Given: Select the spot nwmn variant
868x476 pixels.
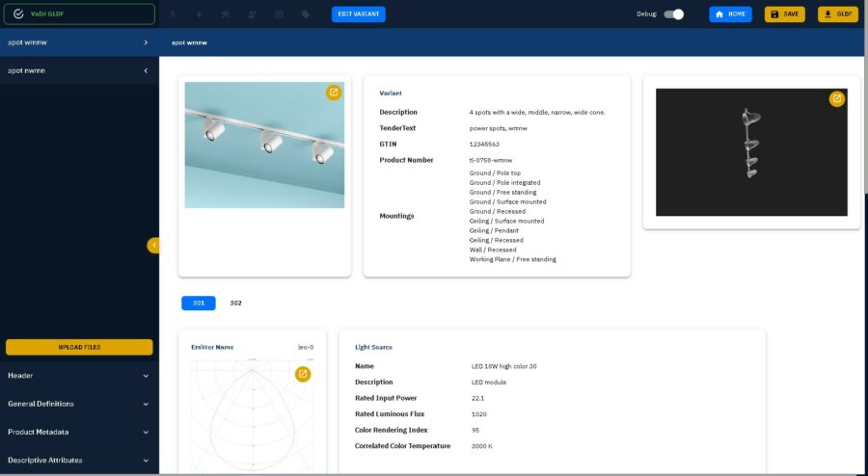Looking at the screenshot, I should click(77, 70).
